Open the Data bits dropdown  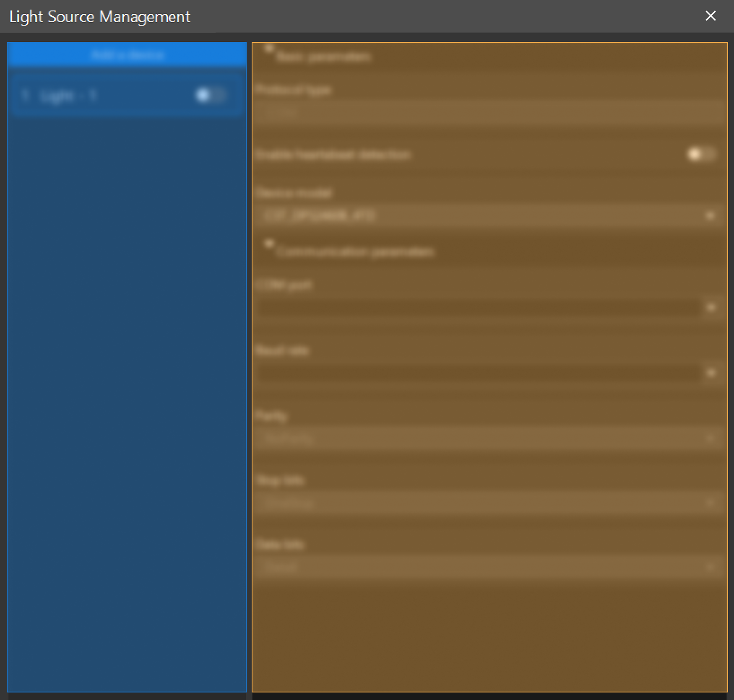click(487, 566)
